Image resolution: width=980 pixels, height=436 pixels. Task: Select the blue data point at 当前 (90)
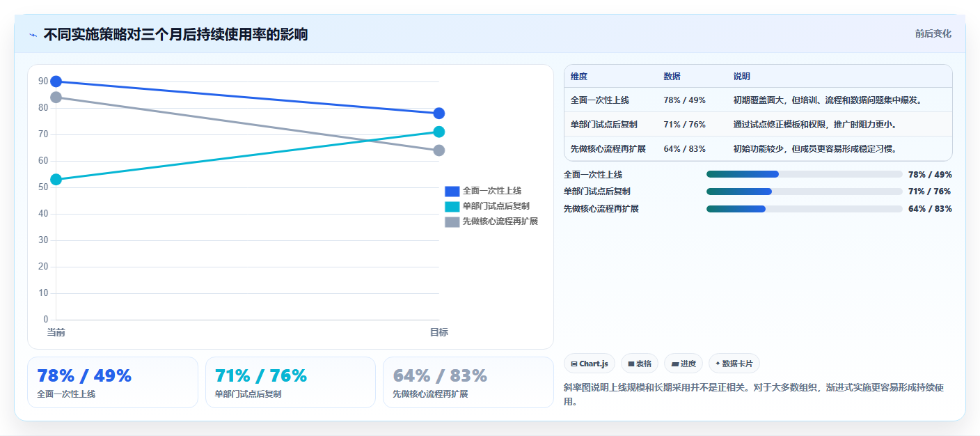pos(56,81)
